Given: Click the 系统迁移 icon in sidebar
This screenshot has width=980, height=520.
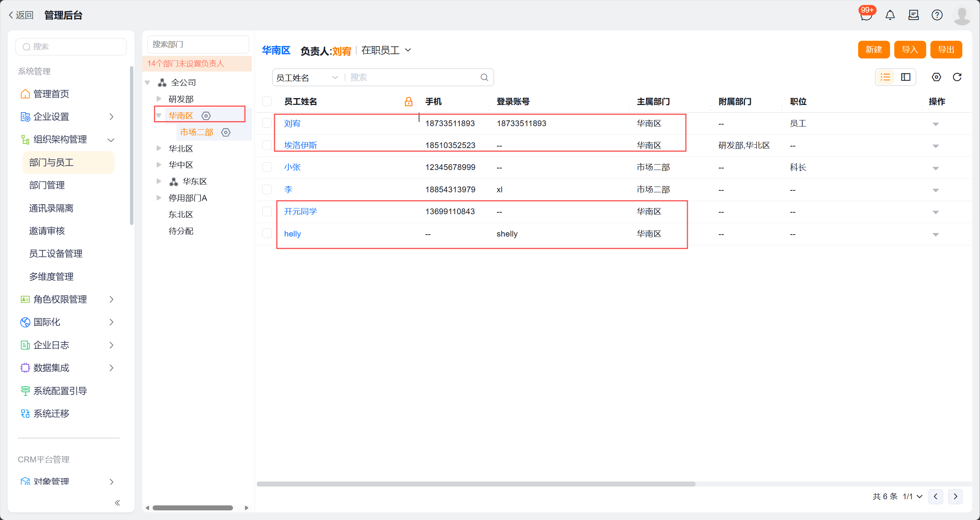Looking at the screenshot, I should pyautogui.click(x=25, y=413).
